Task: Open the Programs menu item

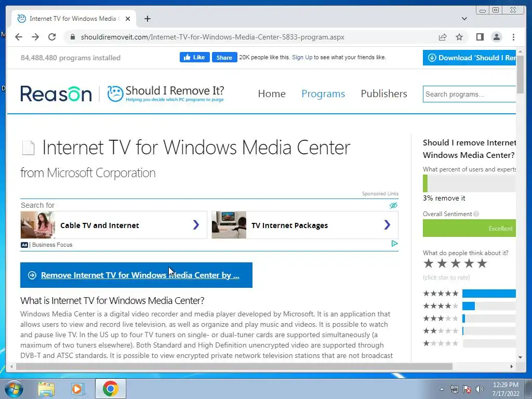Action: 323,94
